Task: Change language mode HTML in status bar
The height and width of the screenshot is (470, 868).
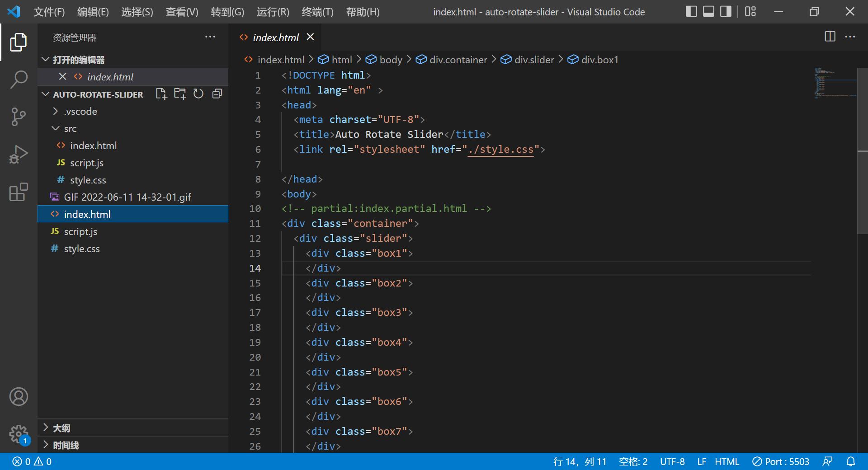Action: click(727, 461)
